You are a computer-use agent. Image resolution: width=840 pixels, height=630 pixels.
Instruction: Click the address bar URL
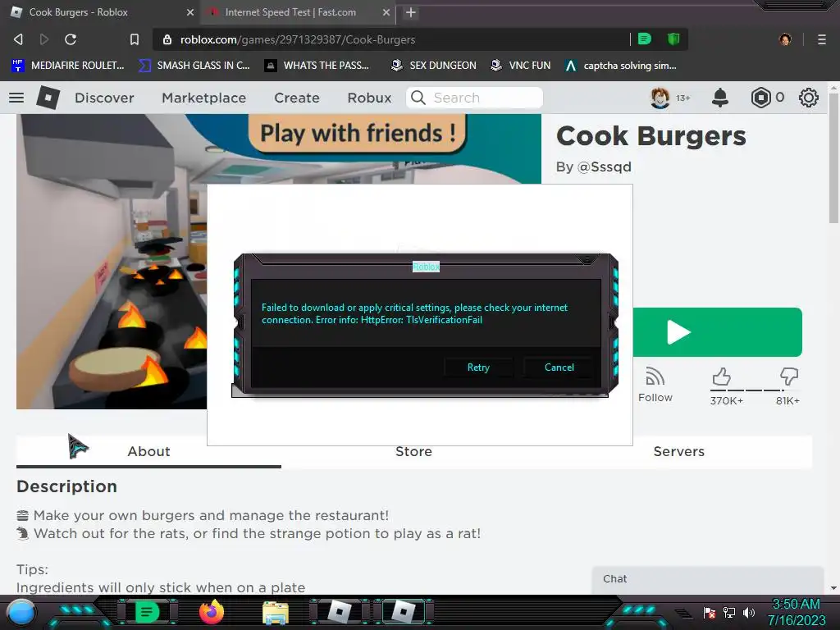[x=297, y=39]
